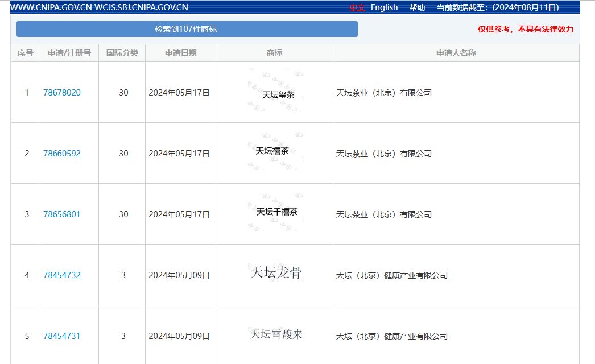Screen dimensions: 595x364
Task: Click the 申请/注册号 column header
Action: [x=69, y=53]
